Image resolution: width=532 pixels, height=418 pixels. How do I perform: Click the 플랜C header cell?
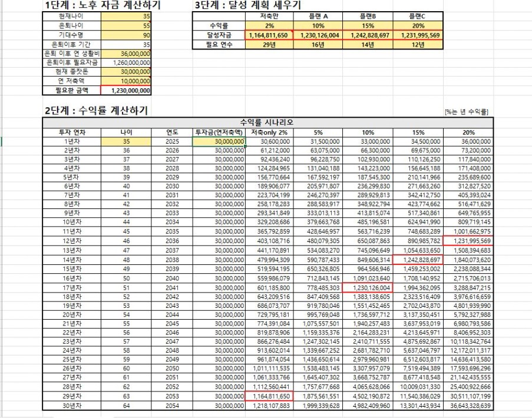(x=418, y=16)
